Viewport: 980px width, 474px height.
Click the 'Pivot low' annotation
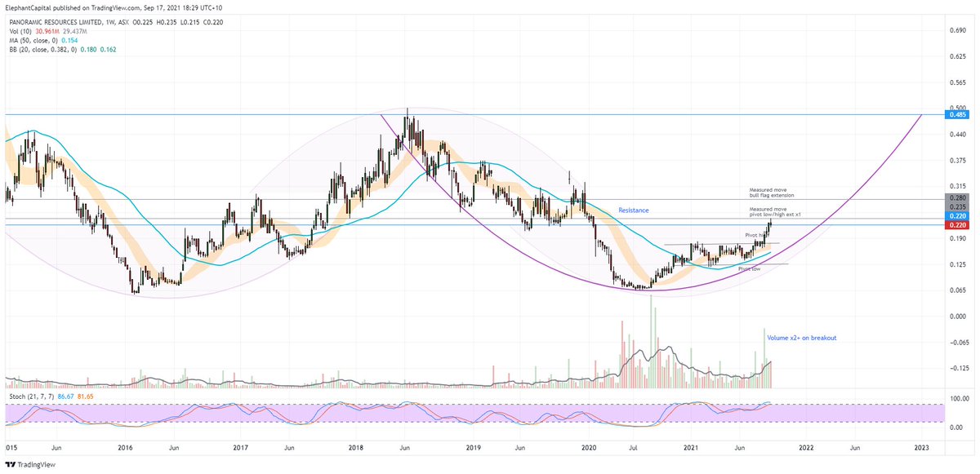pyautogui.click(x=751, y=268)
